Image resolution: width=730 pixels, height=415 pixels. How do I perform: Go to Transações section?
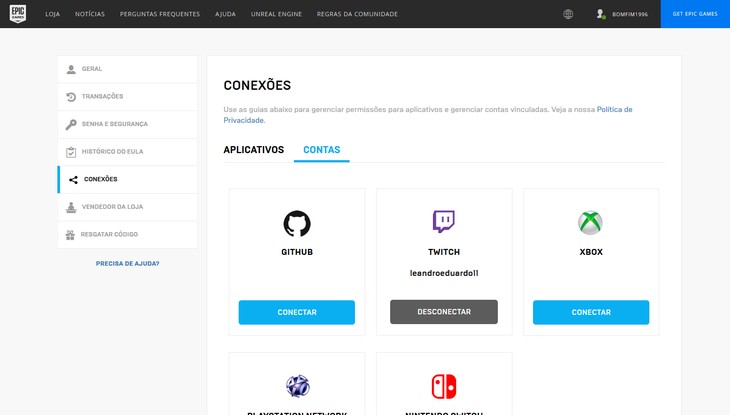point(128,97)
